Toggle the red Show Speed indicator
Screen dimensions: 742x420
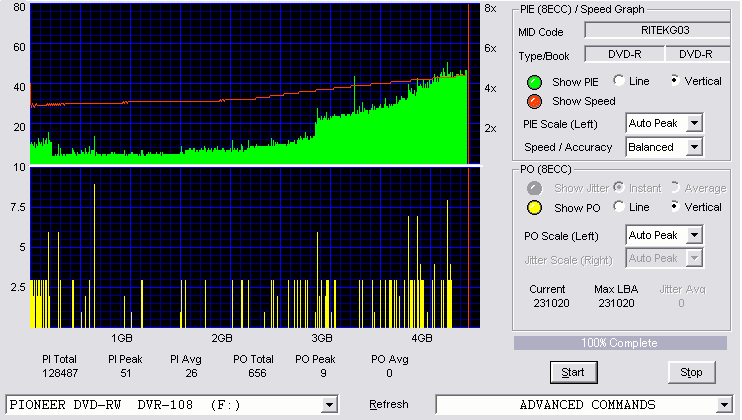(x=534, y=101)
